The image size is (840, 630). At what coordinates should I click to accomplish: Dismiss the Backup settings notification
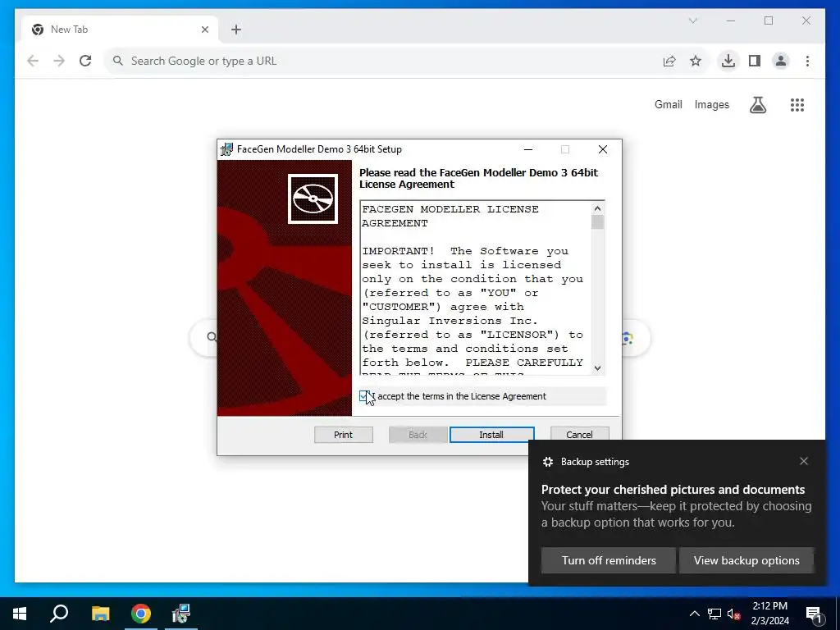[804, 461]
